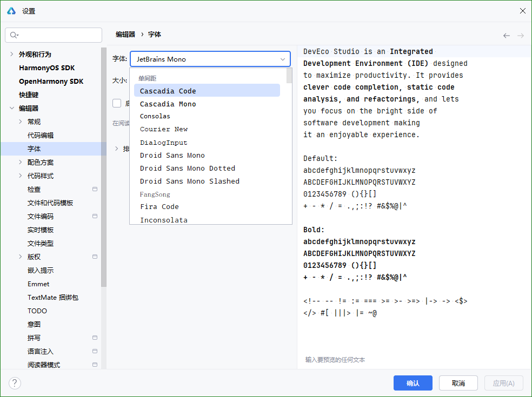
Task: Select Cascadia Mono from the font list
Action: (x=168, y=104)
